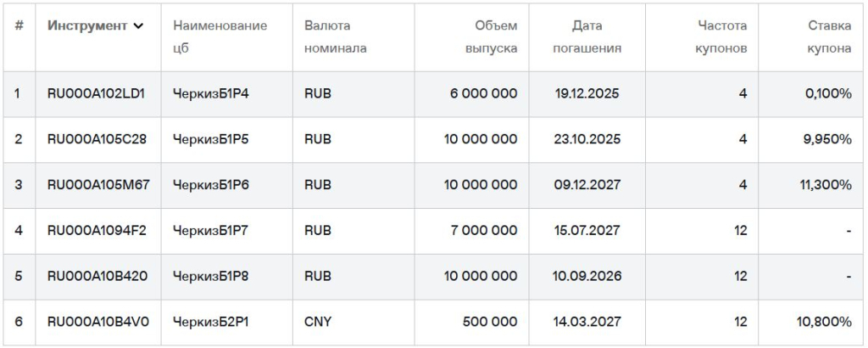Select the Наименование цб column header
868x348 pixels.
pos(220,36)
